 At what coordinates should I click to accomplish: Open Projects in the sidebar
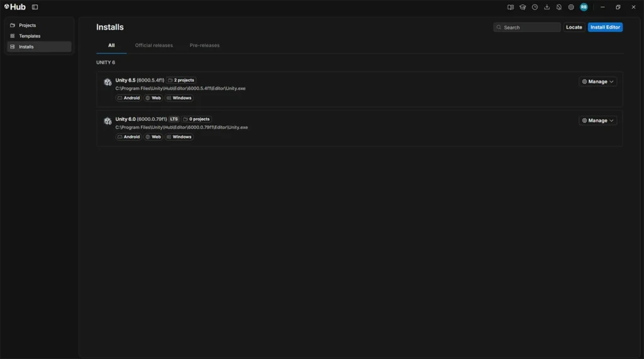[x=40, y=26]
